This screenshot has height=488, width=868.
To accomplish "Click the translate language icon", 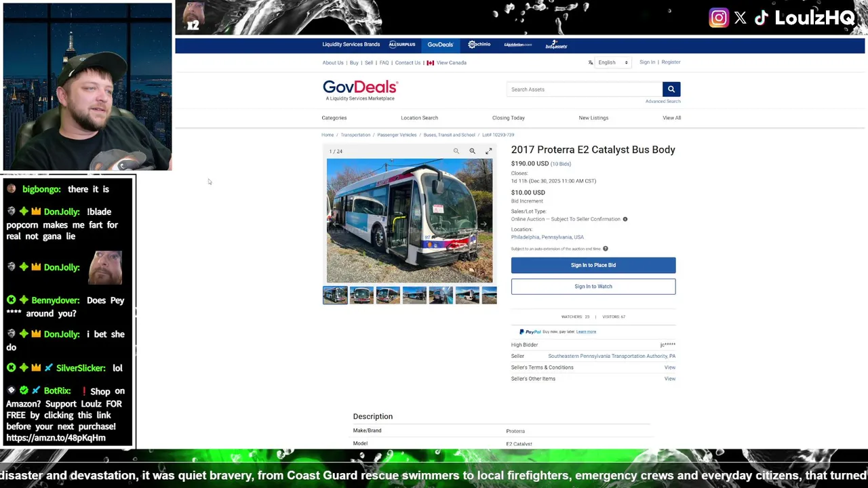I will (x=591, y=62).
